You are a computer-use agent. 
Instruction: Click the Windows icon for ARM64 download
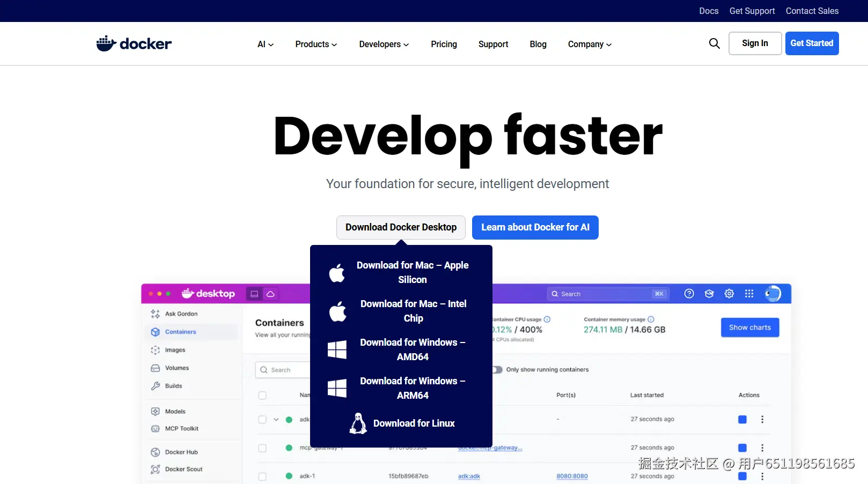coord(337,389)
